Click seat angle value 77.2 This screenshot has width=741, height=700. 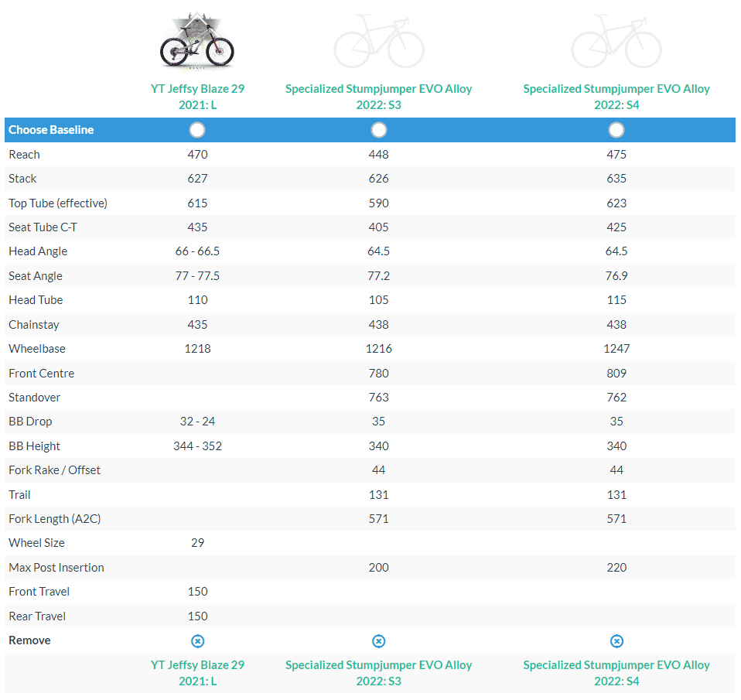tap(378, 276)
